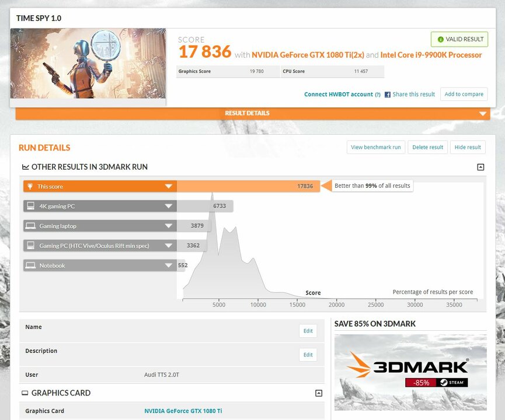Edit the Name field
Image resolution: width=505 pixels, height=420 pixels.
[308, 331]
